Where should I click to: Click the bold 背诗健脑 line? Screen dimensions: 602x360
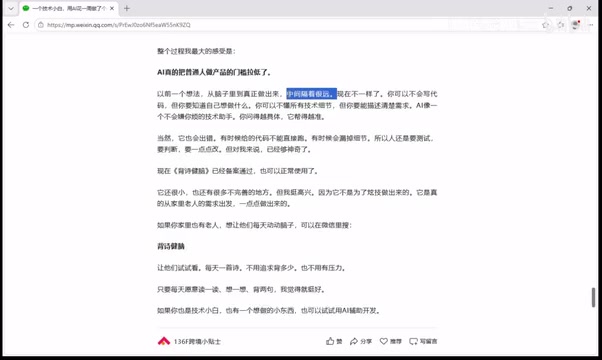click(171, 246)
